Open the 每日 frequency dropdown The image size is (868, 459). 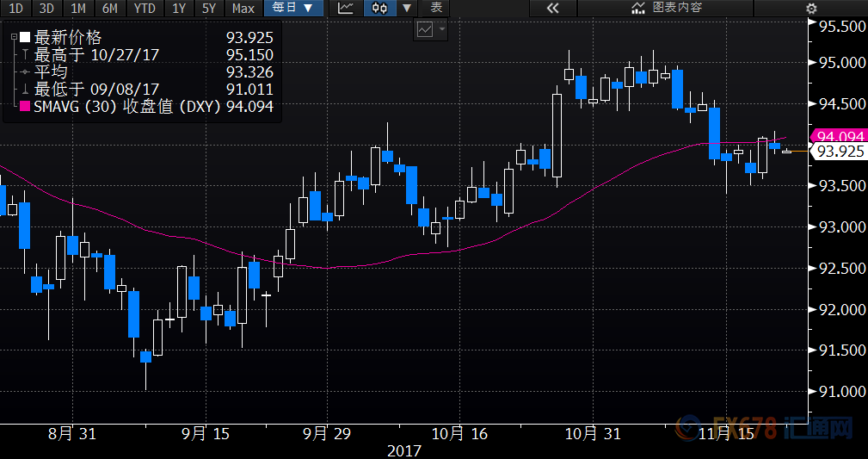pyautogui.click(x=294, y=9)
